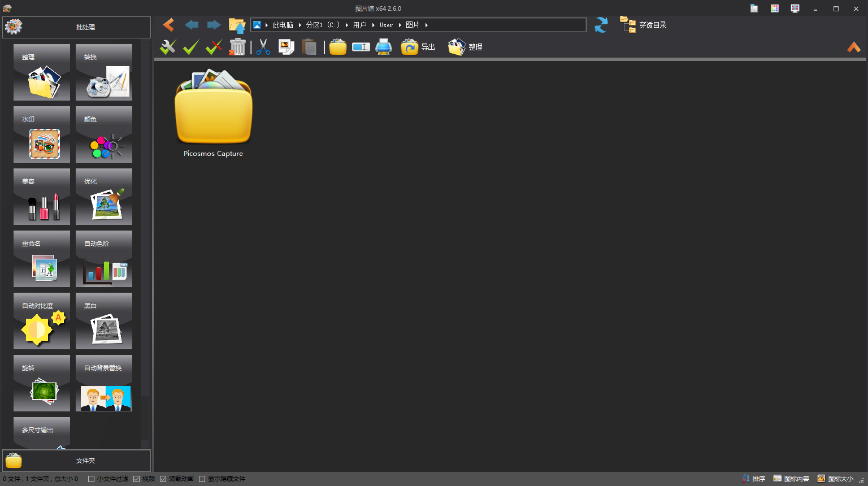
Task: Switch to the 批处理 panel tab
Action: pos(77,27)
